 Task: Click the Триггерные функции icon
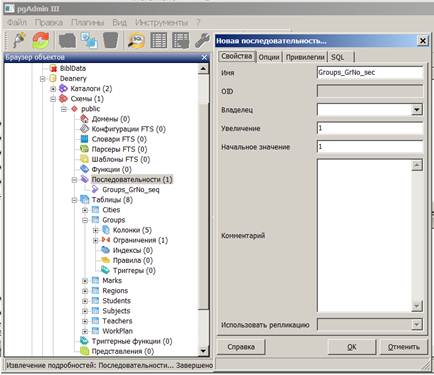(x=84, y=341)
